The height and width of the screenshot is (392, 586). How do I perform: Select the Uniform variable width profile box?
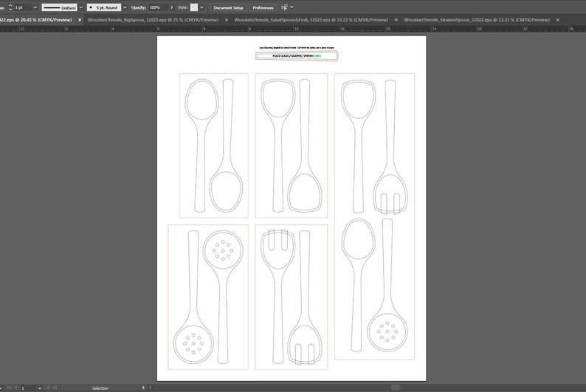click(x=59, y=7)
